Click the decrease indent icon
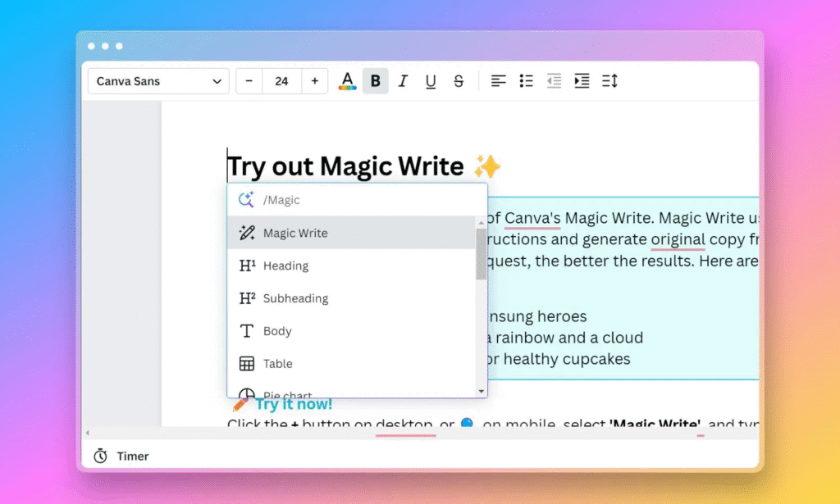840x504 pixels. click(x=555, y=81)
